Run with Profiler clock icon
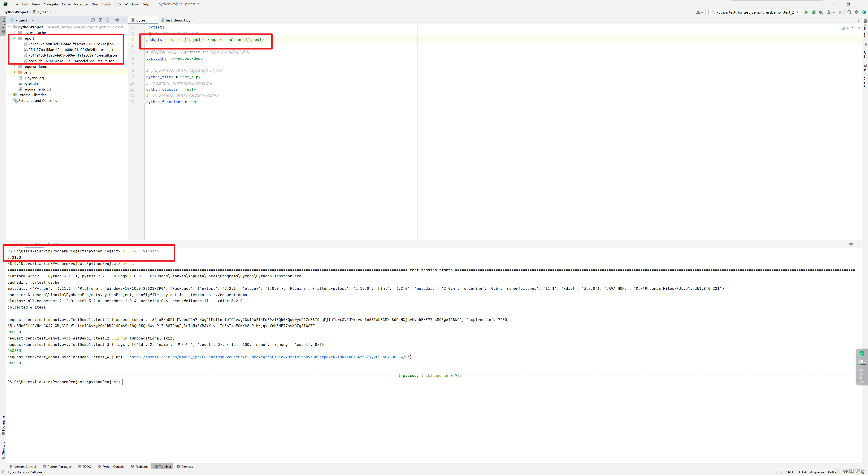The height and width of the screenshot is (475, 868). pos(829,12)
